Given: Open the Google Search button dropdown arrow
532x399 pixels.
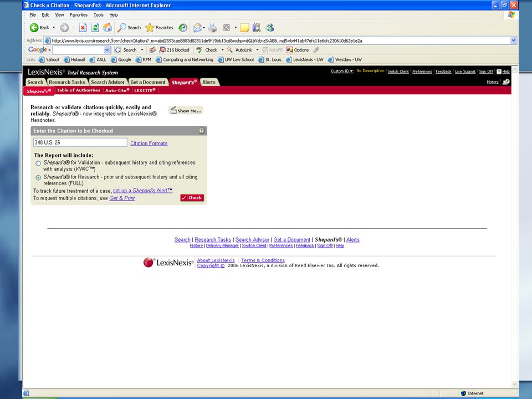Looking at the screenshot, I should tap(142, 50).
